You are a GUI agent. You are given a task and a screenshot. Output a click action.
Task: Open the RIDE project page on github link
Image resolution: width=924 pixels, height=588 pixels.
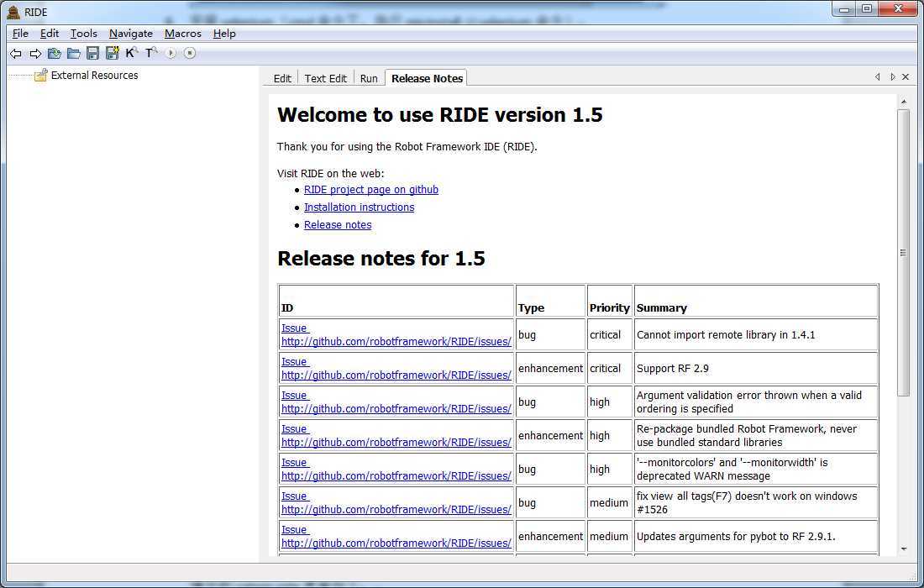click(371, 190)
